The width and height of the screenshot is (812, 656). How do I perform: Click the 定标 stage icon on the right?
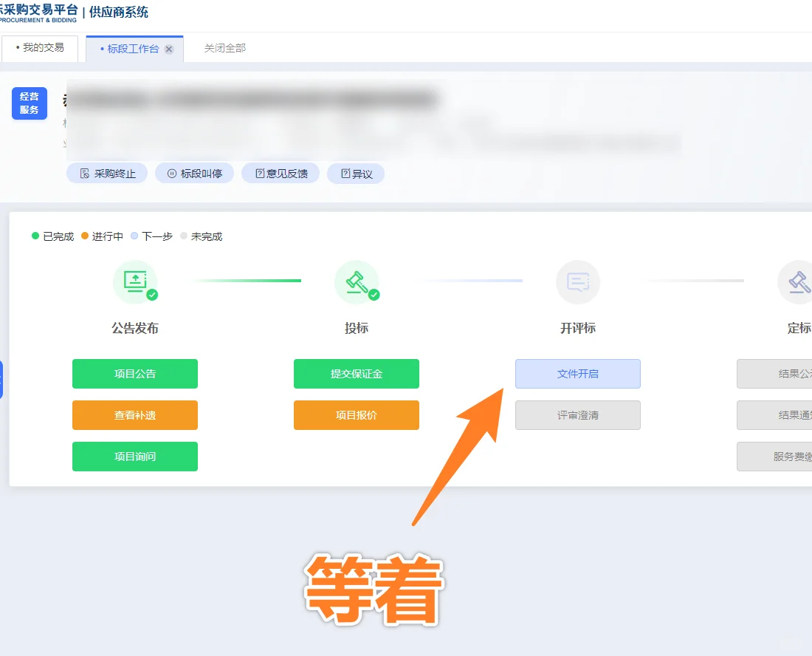(x=798, y=281)
